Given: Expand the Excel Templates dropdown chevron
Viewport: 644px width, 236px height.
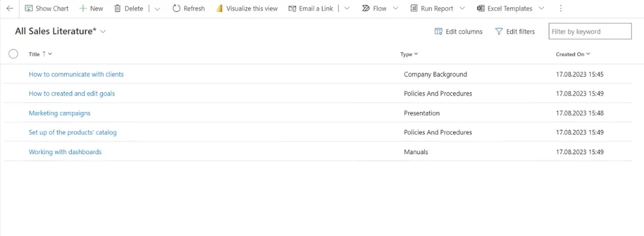Looking at the screenshot, I should coord(541,8).
